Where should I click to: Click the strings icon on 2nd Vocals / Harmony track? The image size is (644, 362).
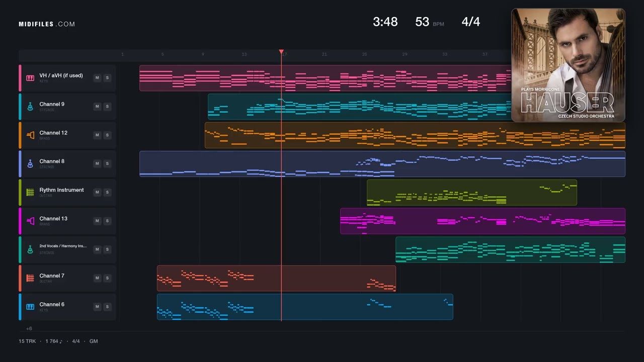[30, 250]
